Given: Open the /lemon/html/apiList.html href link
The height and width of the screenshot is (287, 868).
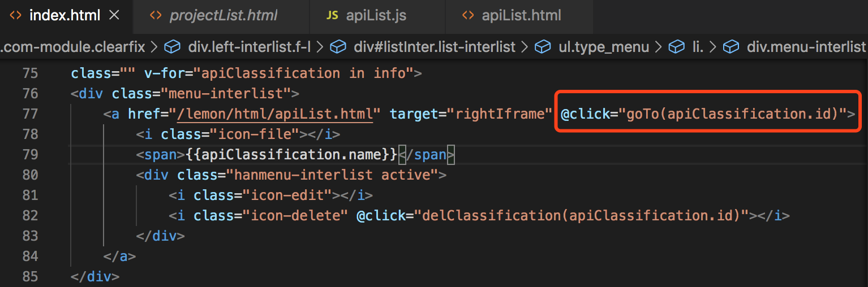Looking at the screenshot, I should click(x=275, y=114).
